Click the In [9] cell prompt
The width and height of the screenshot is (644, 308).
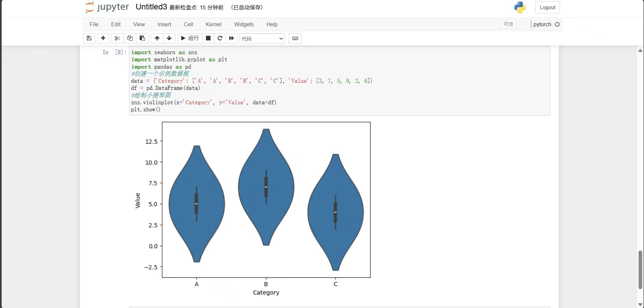pos(114,52)
